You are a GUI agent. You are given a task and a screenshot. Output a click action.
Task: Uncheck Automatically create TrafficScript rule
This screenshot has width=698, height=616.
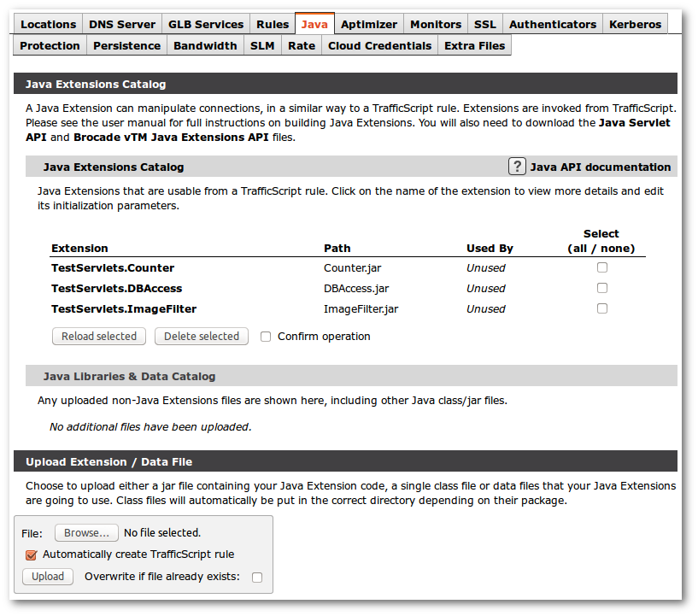31,555
